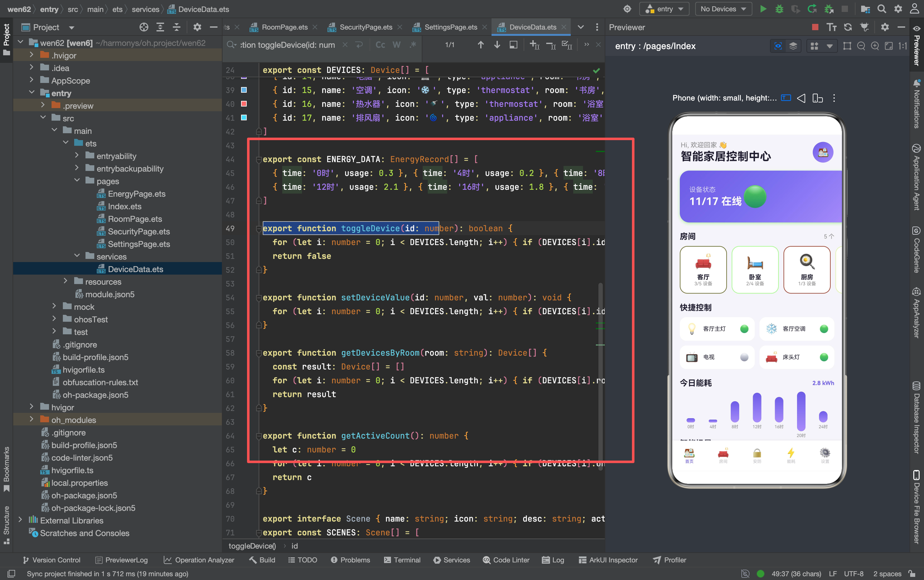Switch to the SecurityPage.ets tab
The height and width of the screenshot is (580, 924).
point(365,27)
